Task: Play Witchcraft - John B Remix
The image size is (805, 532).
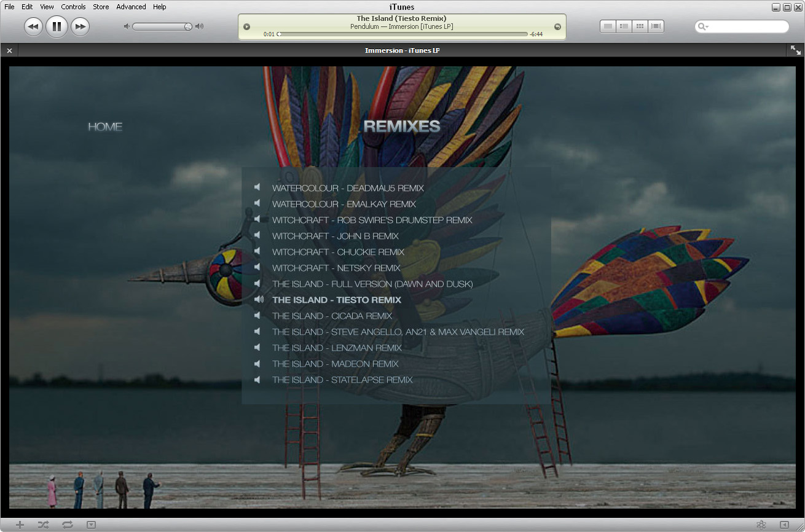Action: (x=336, y=236)
